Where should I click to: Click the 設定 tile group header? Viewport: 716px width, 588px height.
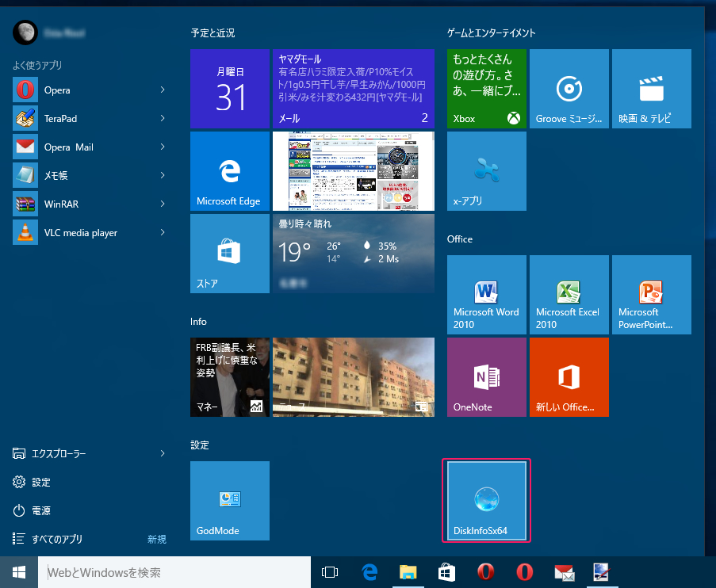[x=200, y=445]
